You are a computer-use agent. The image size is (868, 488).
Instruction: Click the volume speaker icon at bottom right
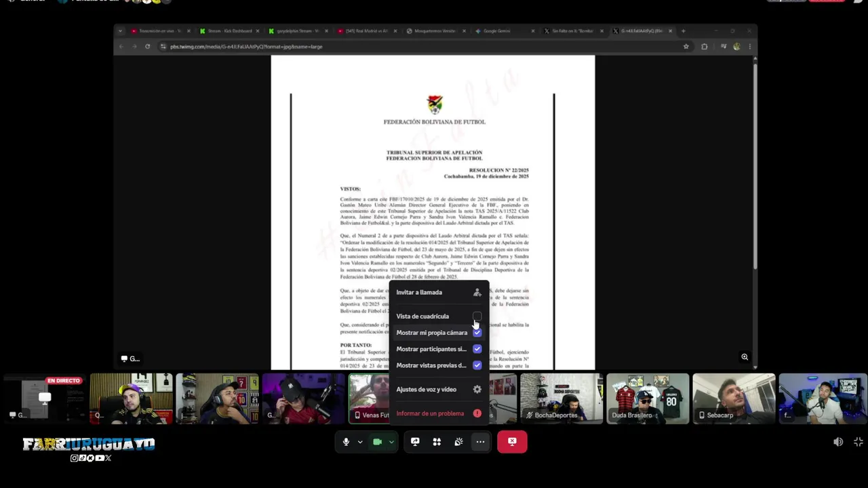click(x=838, y=442)
